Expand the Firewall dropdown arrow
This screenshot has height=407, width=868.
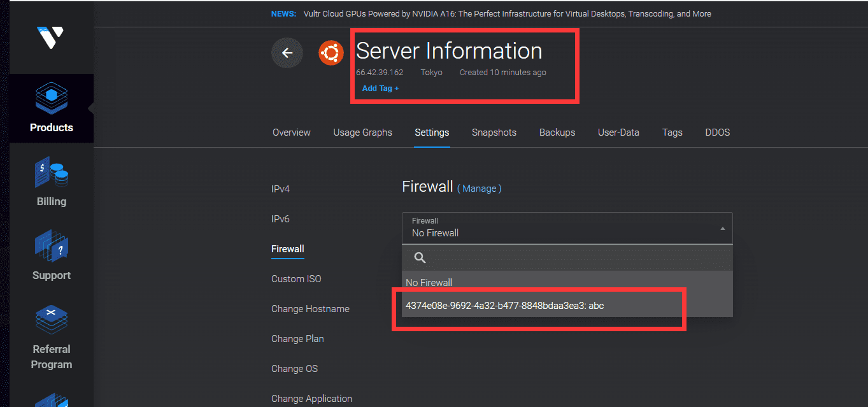[x=722, y=228]
